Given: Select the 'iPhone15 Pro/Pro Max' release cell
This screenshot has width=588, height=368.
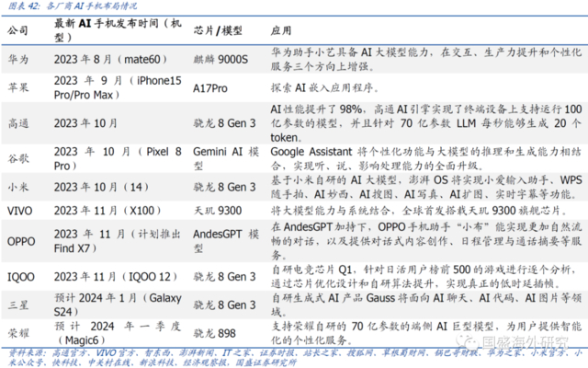Looking at the screenshot, I should click(118, 87).
